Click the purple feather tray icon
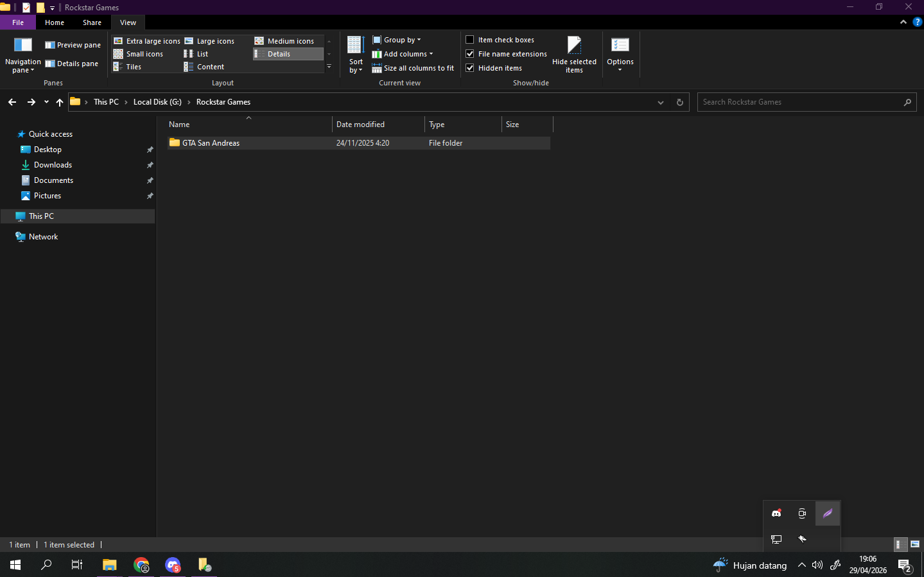924x577 pixels. [x=828, y=513]
